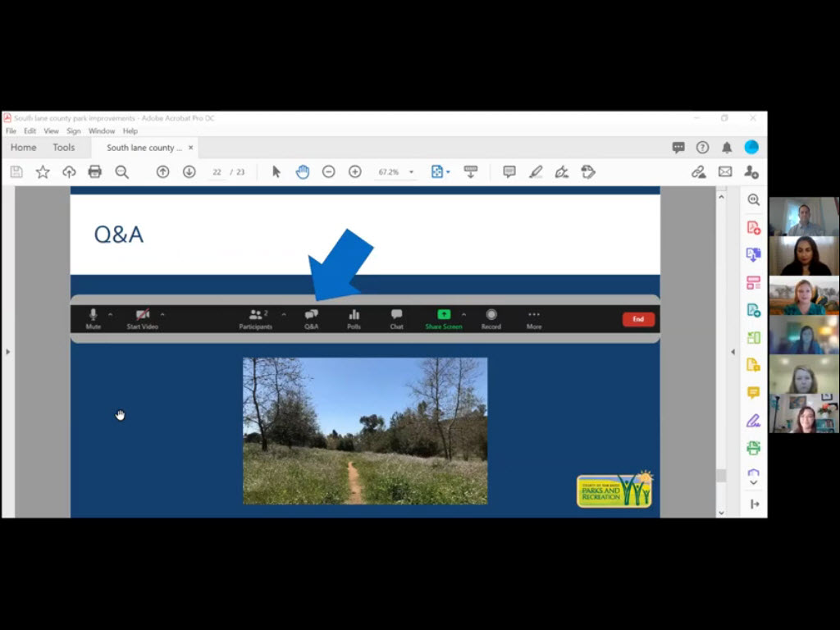Collapse the right tools pane with arrow
The width and height of the screenshot is (840, 630).
tap(733, 352)
